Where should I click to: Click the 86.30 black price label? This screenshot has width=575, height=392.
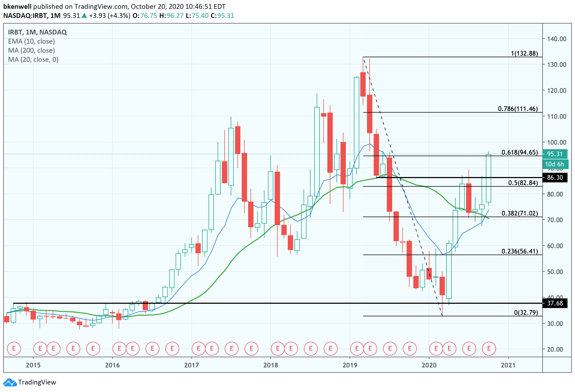pos(555,178)
